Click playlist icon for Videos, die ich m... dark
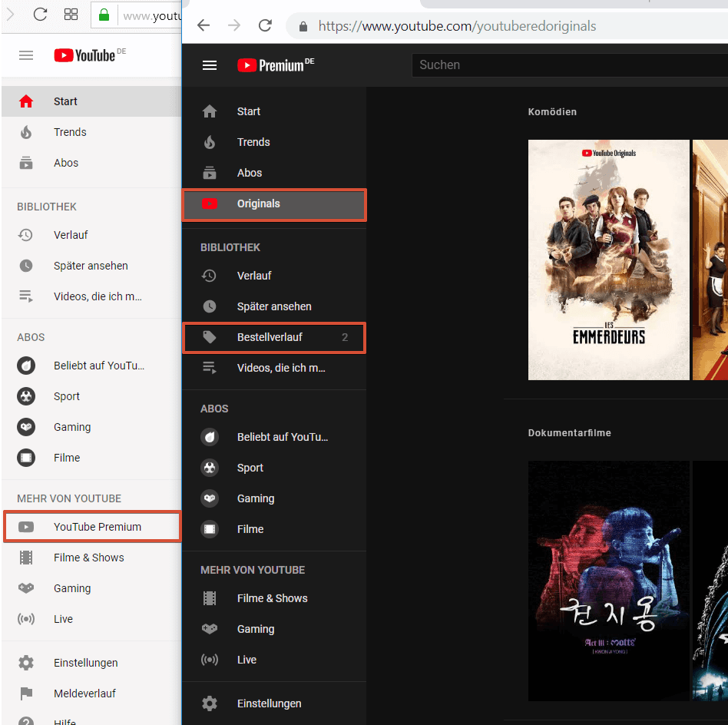 pyautogui.click(x=210, y=368)
